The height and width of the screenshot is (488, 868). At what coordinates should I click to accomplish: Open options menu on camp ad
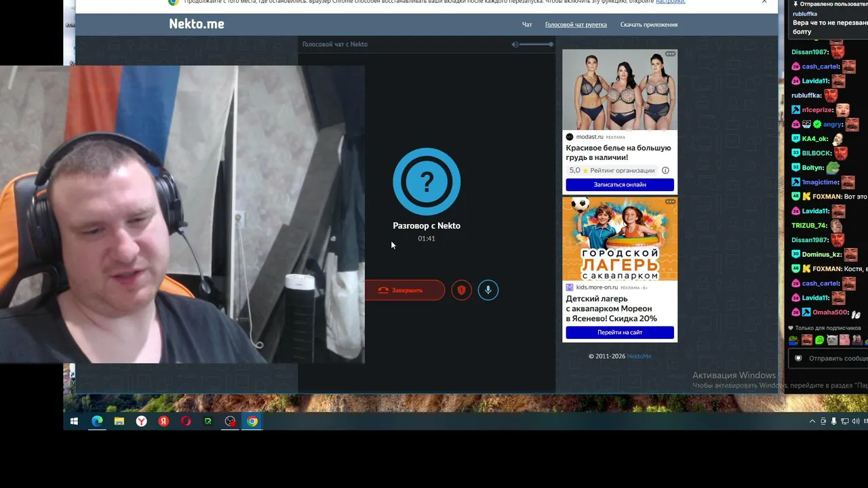(670, 201)
